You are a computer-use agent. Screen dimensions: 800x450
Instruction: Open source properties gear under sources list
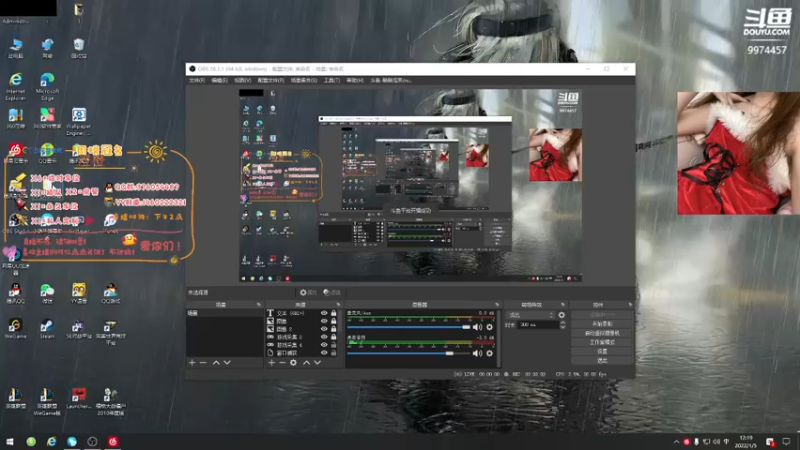[293, 362]
